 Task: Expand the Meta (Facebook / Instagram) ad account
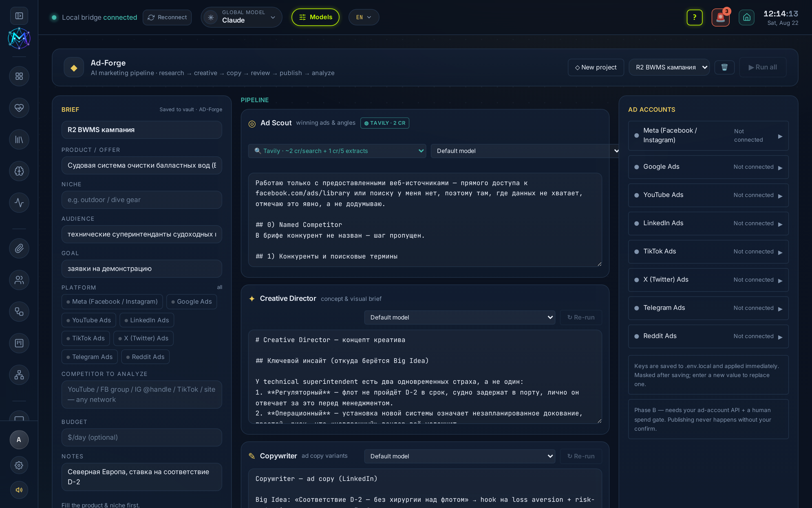(708, 135)
